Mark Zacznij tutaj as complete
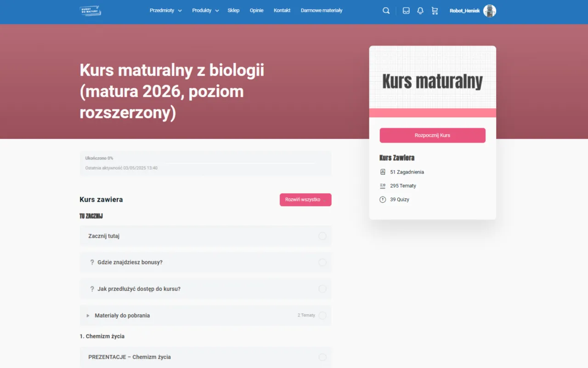The width and height of the screenshot is (588, 368). [322, 236]
